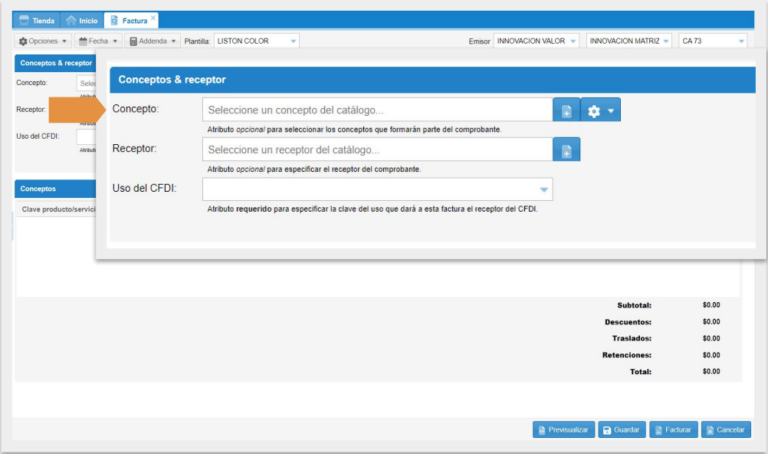Screen dimensions: 768x454
Task: Switch to the Tienda tab
Action: coord(38,20)
